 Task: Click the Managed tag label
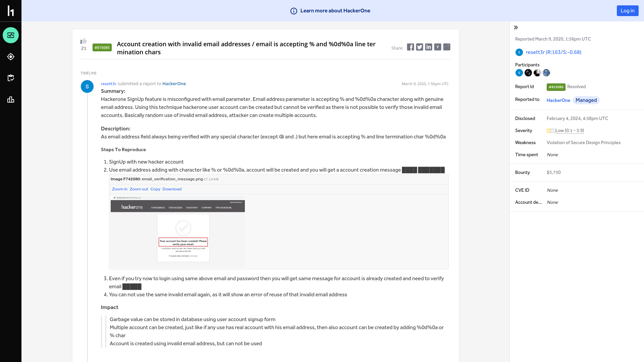(586, 100)
